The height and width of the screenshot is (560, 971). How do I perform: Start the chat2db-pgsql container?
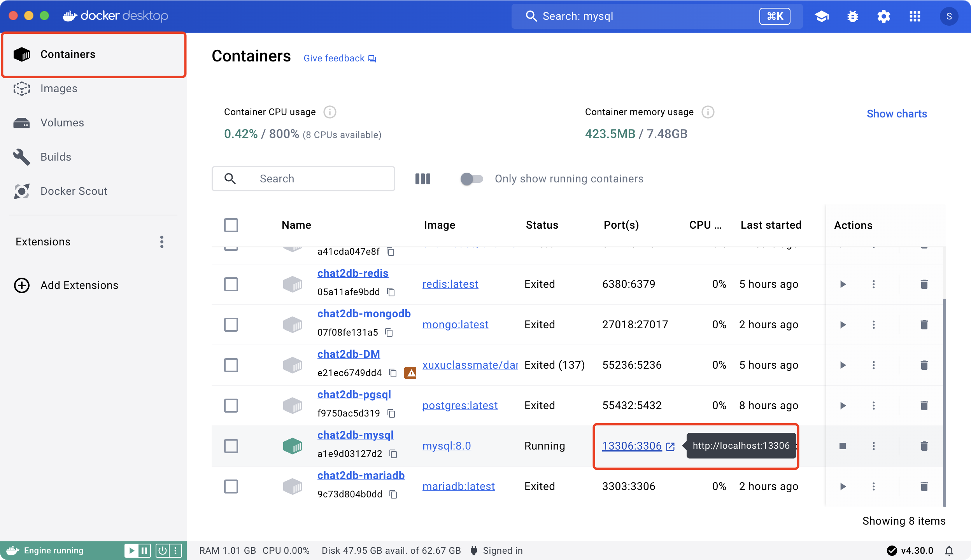point(843,406)
